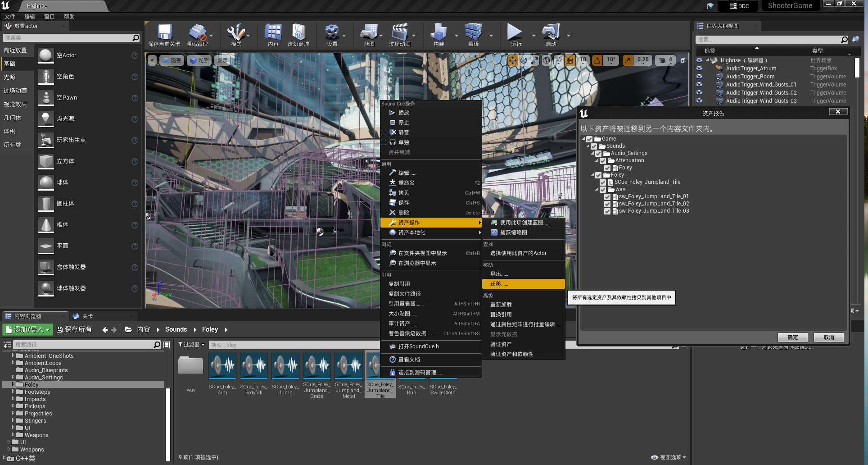
Task: Collapse the Sounds folder in asset report
Action: pyautogui.click(x=588, y=146)
